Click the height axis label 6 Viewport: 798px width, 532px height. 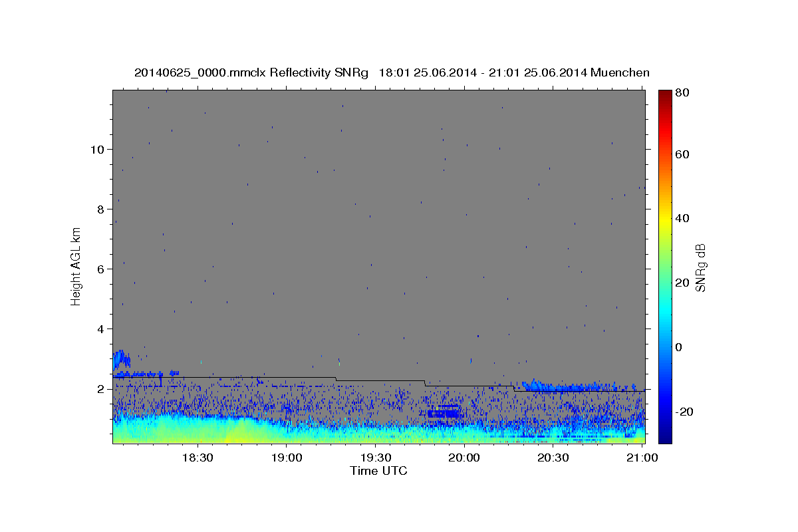pos(100,269)
